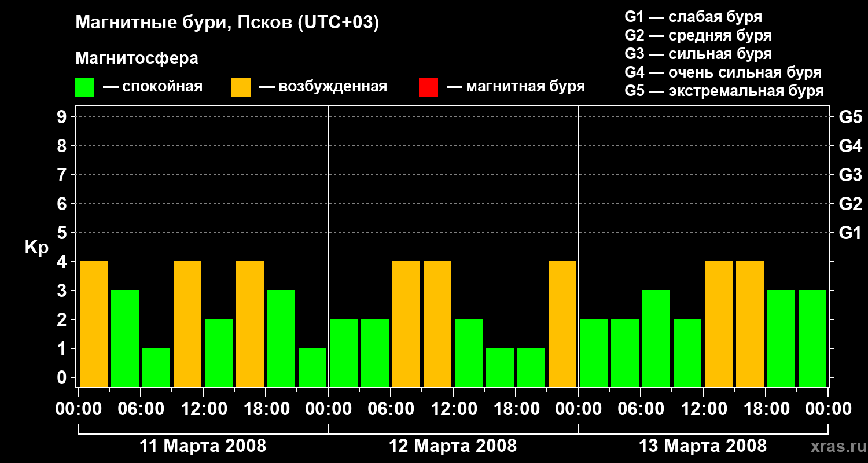Click the 'Магнитосфера' legend heading
This screenshot has width=868, height=463.
pos(137,58)
